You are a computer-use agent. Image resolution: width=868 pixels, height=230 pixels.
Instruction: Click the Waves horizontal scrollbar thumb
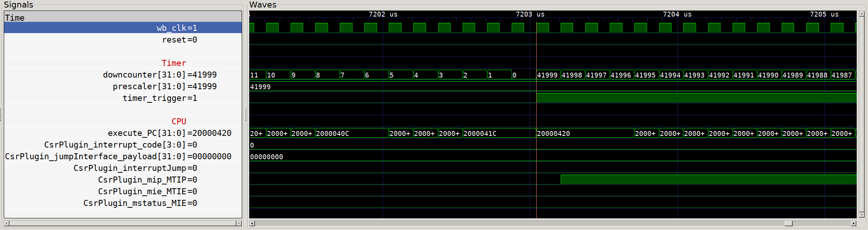[788, 223]
